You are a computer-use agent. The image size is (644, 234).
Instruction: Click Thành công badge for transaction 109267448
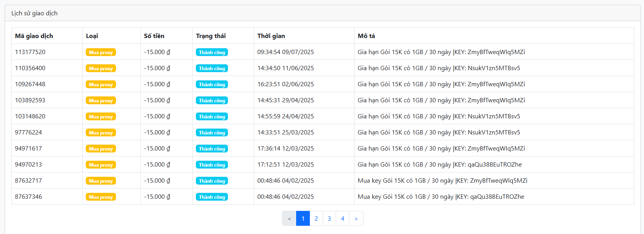click(x=212, y=84)
